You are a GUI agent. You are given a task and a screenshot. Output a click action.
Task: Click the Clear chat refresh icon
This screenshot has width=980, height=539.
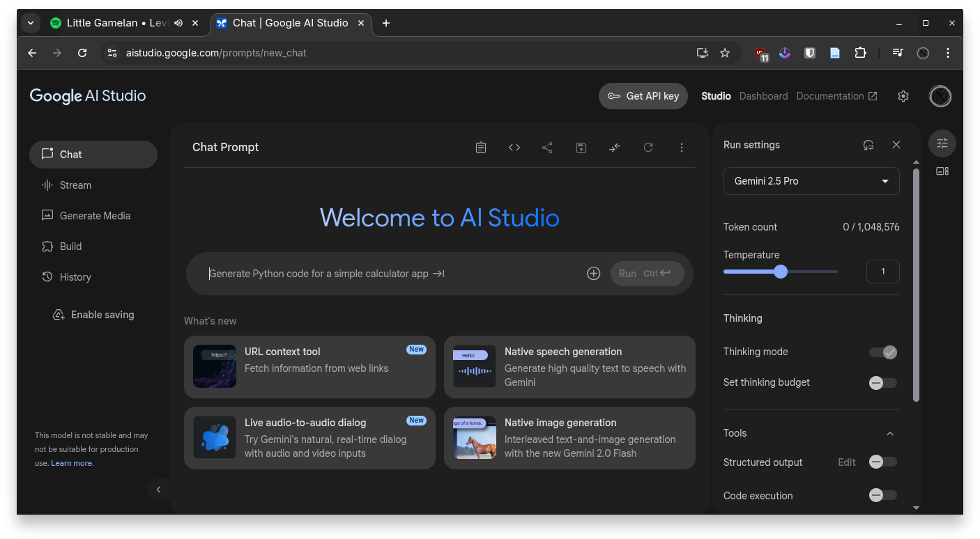(648, 148)
